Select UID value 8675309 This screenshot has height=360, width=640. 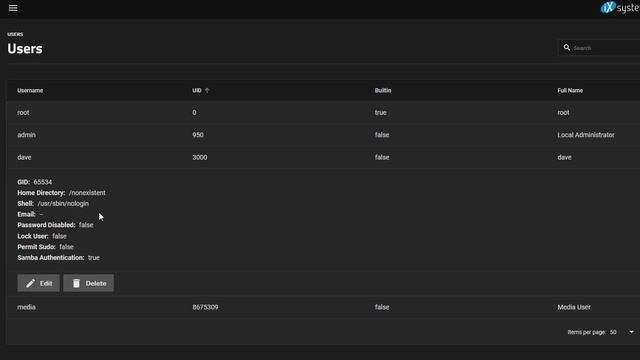coord(205,307)
